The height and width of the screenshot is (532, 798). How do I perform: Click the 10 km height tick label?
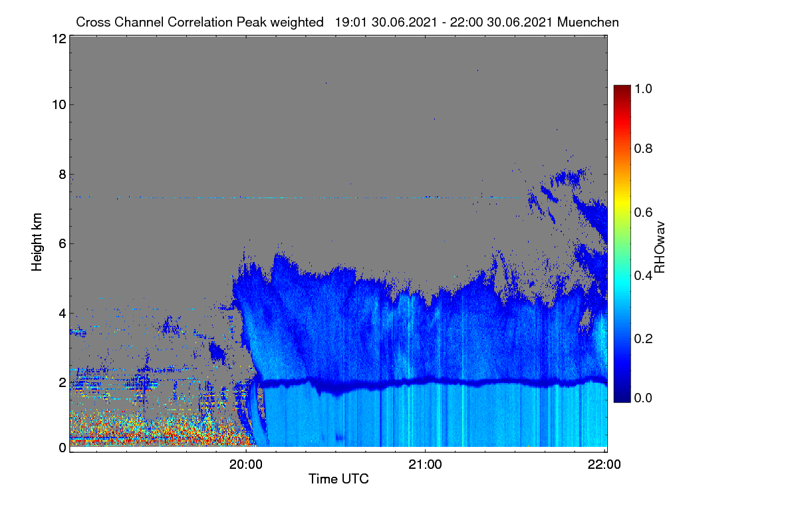click(58, 104)
